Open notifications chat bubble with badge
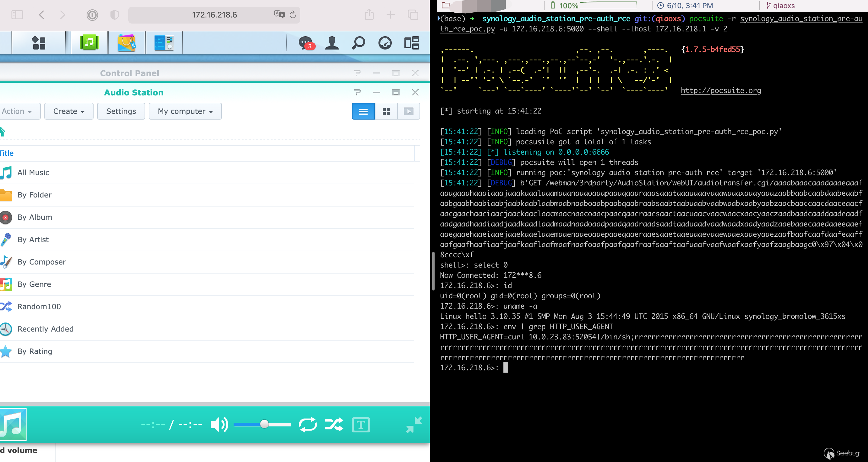The width and height of the screenshot is (868, 462). (x=306, y=43)
